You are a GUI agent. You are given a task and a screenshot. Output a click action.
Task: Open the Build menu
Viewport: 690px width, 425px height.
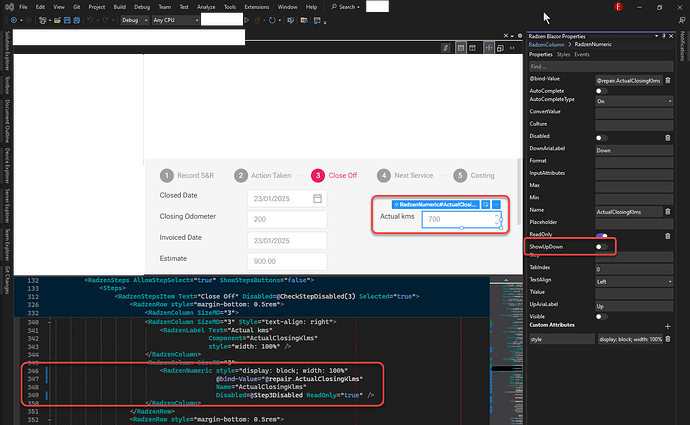[119, 7]
